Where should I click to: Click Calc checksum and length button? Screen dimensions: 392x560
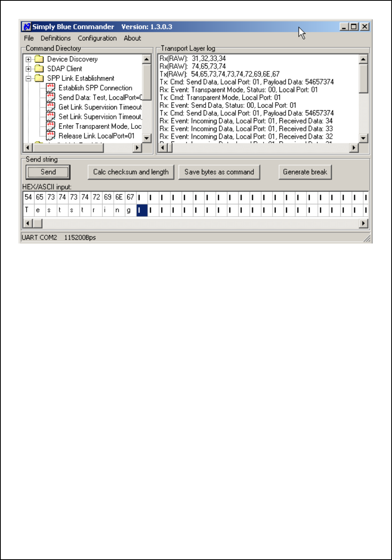point(131,172)
